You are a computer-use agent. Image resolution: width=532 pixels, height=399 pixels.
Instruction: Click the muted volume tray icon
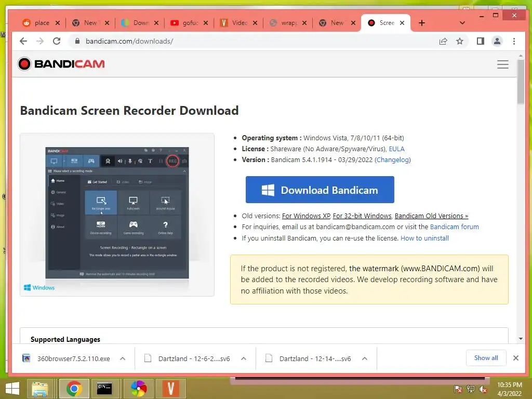pyautogui.click(x=483, y=389)
